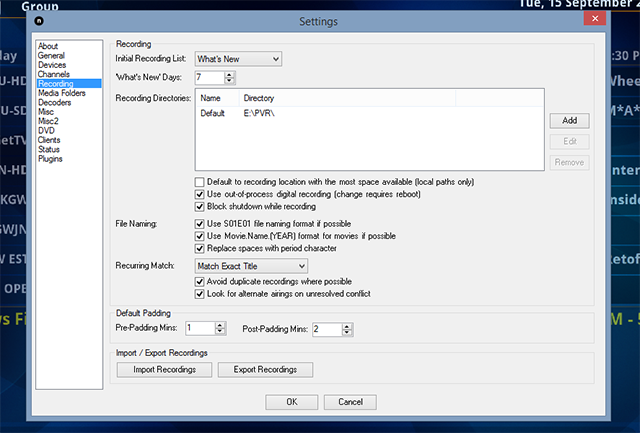This screenshot has width=640, height=433.
Task: Click the Remove directory button
Action: pyautogui.click(x=569, y=162)
